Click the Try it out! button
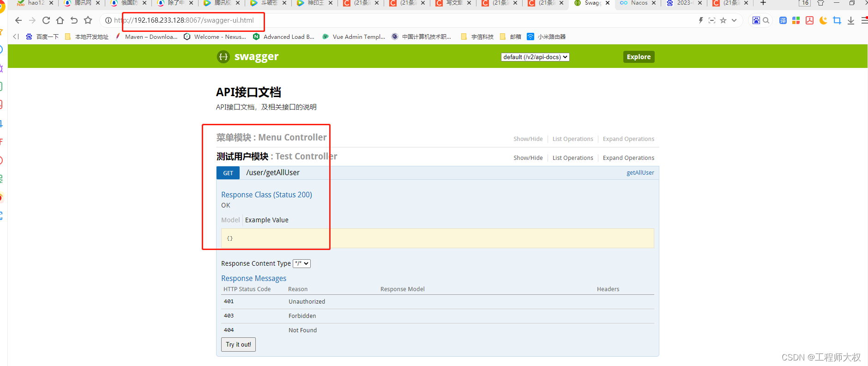This screenshot has height=366, width=868. tap(238, 344)
